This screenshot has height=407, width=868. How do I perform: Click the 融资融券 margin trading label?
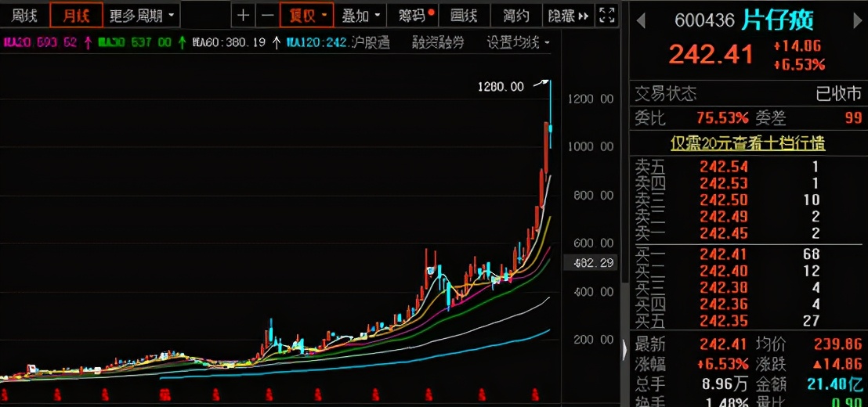[438, 42]
